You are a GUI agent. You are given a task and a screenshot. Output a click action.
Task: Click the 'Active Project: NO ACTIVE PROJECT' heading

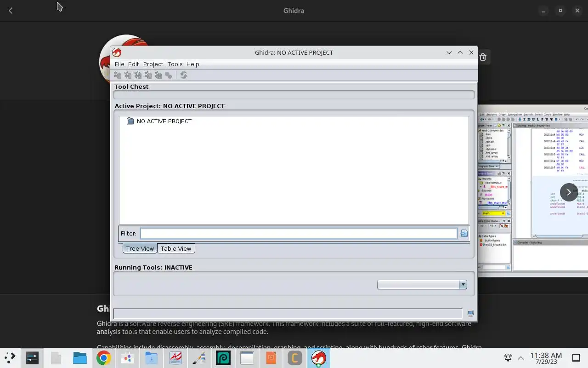point(170,106)
